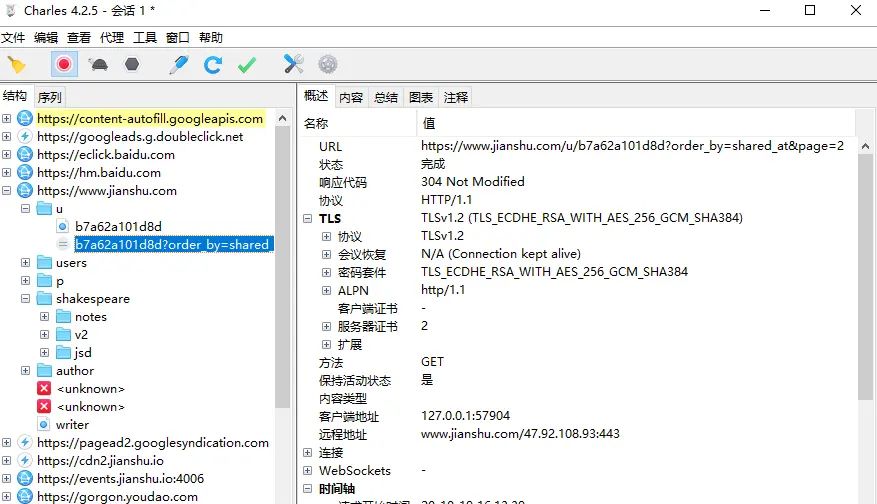Screen dimensions: 877x504
Task: Click the author folder icon
Action: coord(44,370)
